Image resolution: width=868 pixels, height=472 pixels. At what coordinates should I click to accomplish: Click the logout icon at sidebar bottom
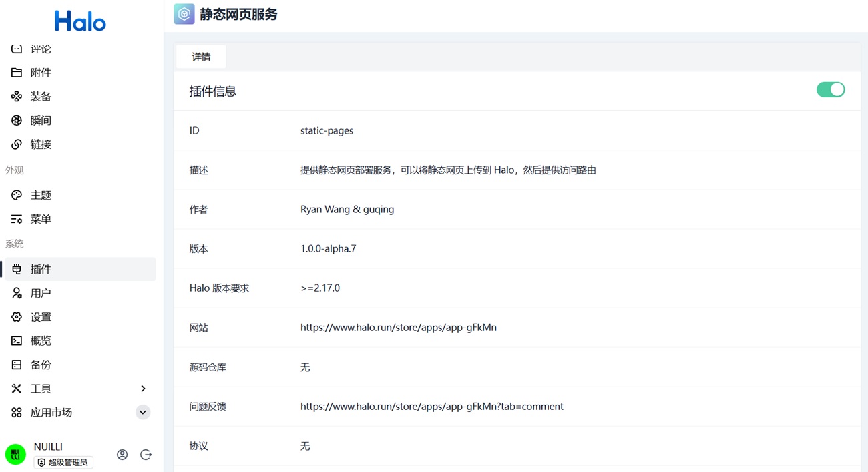(x=146, y=455)
